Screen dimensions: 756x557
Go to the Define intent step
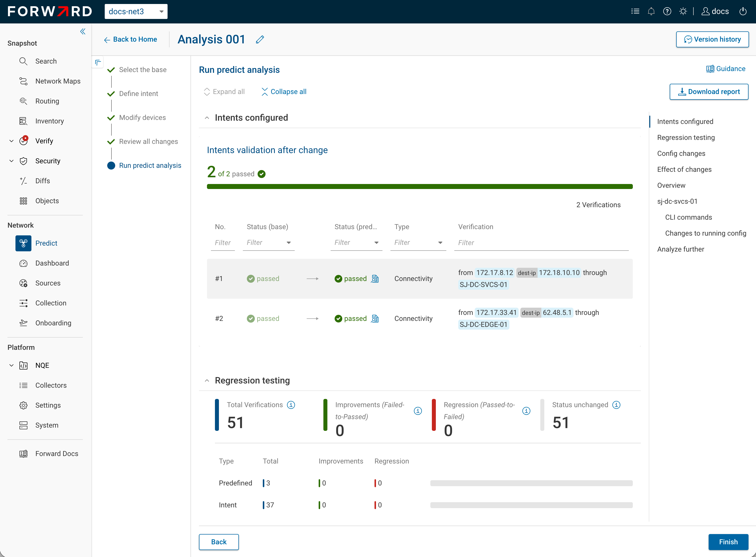pos(138,94)
